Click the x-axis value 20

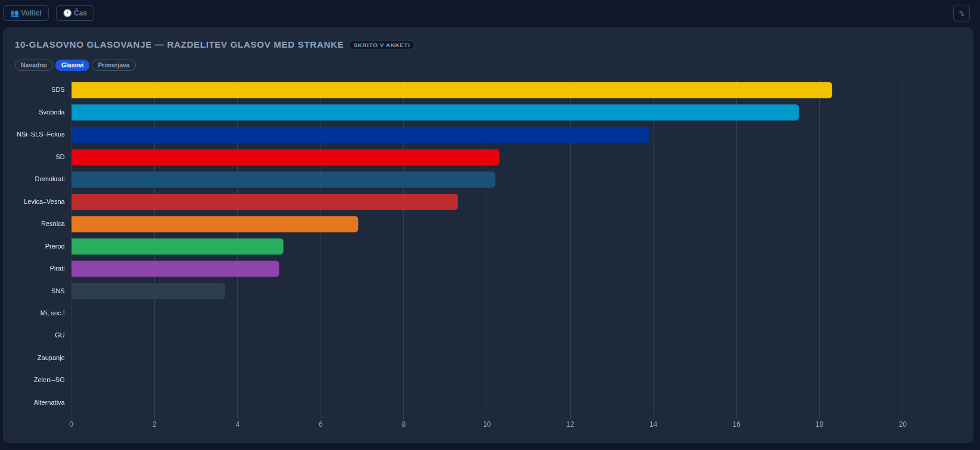click(x=903, y=424)
